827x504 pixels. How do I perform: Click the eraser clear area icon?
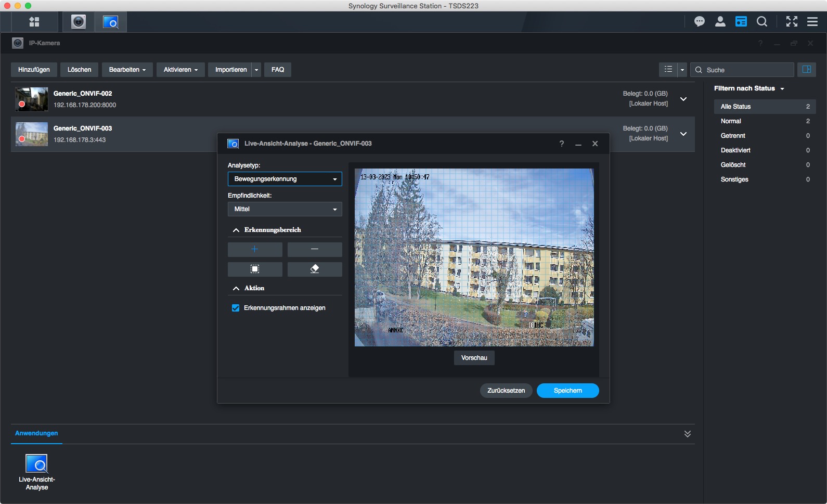click(315, 269)
